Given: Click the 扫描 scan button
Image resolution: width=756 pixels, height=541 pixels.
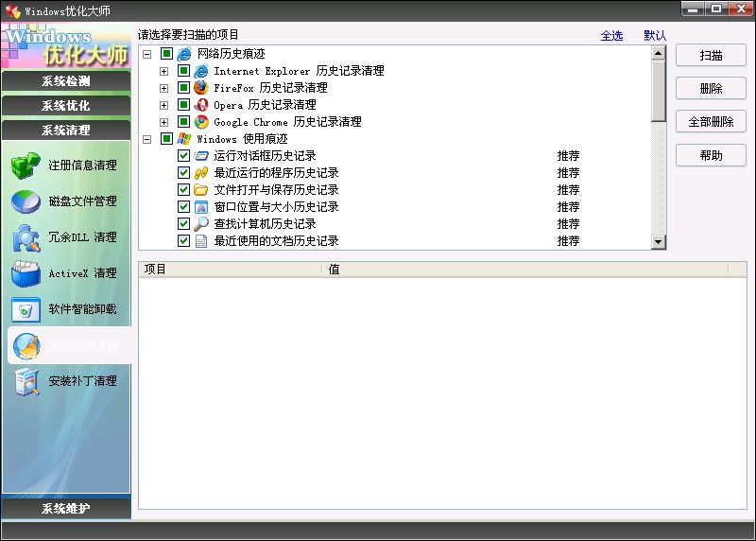Looking at the screenshot, I should [711, 56].
